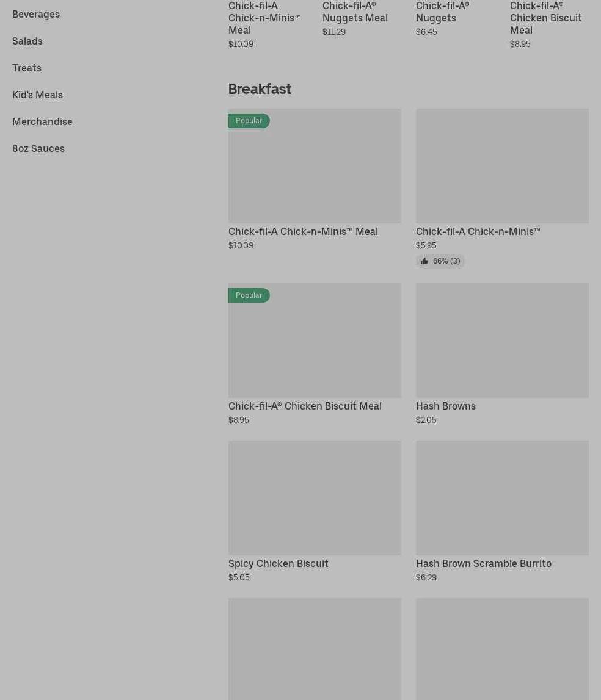Open Hash Brown Scramble Burrito title link
Screen dimensions: 601x700
(x=483, y=563)
